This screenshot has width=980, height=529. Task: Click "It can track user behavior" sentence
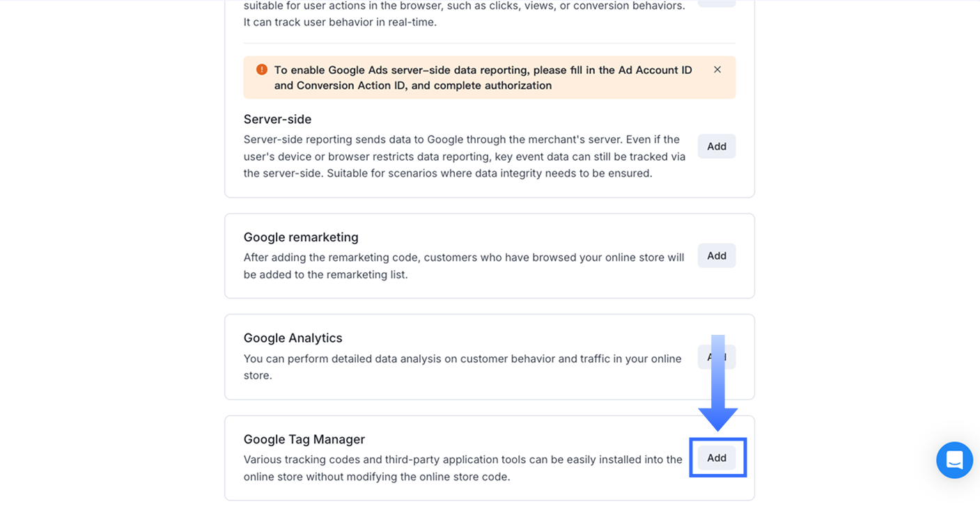(x=340, y=22)
